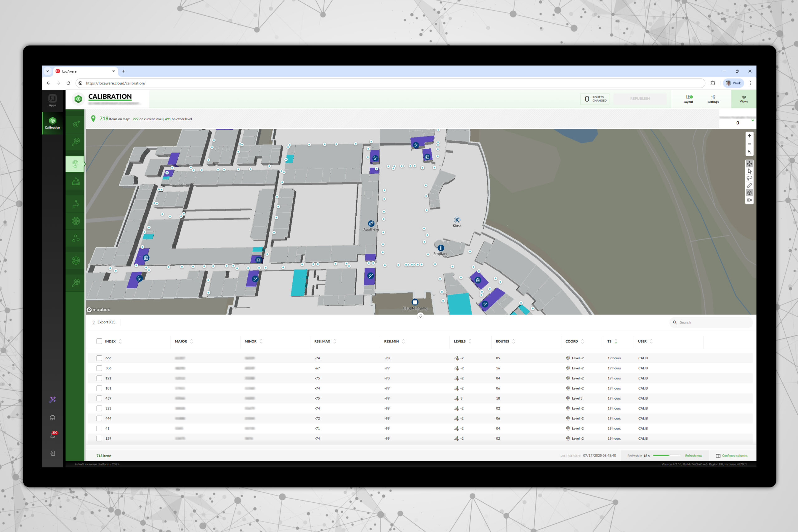
Task: Tick checkbox for index 459 row
Action: [x=99, y=398]
